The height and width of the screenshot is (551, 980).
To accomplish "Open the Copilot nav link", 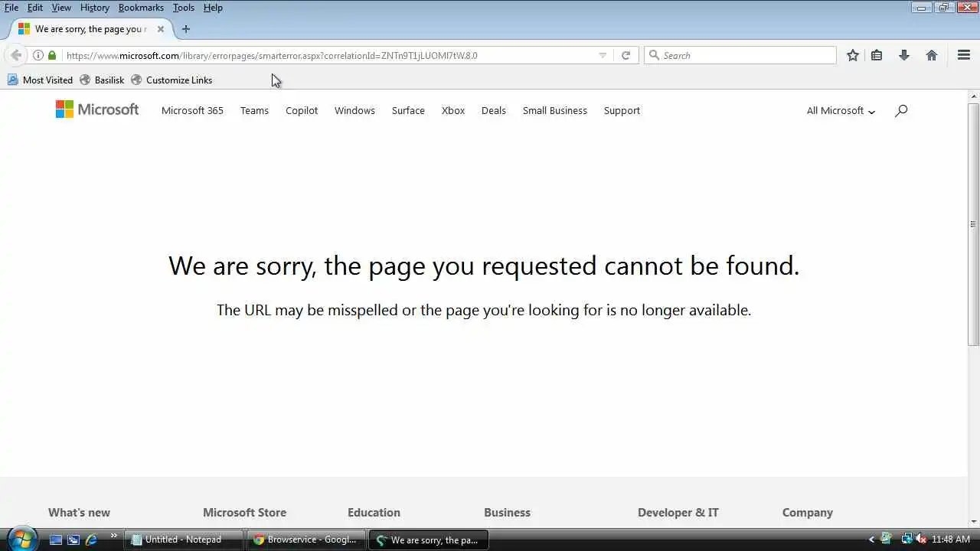I will pos(302,110).
